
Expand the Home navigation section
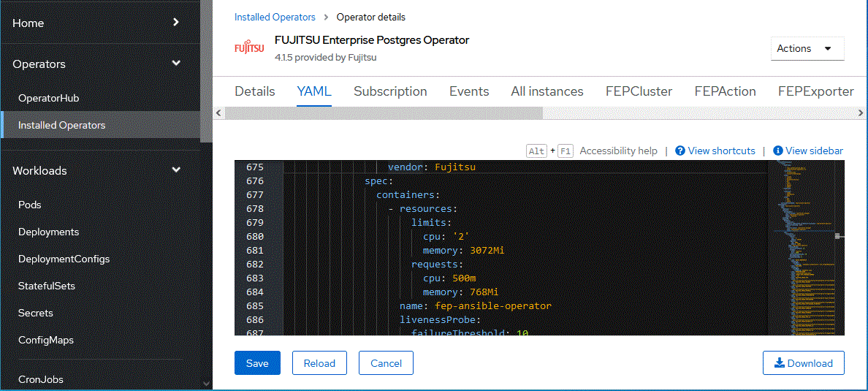pyautogui.click(x=100, y=23)
